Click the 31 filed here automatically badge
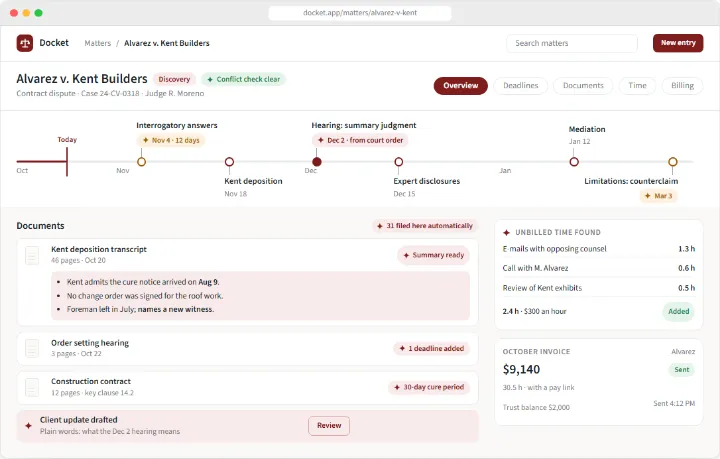This screenshot has height=459, width=720. click(425, 226)
